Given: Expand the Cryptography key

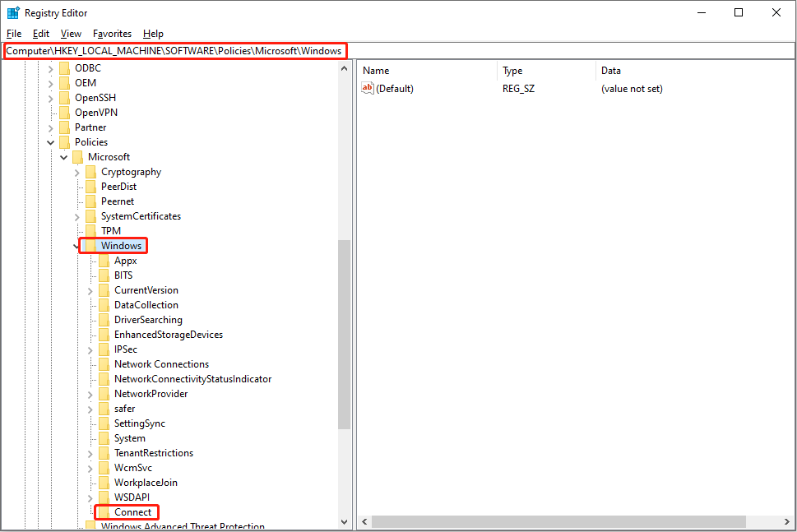Looking at the screenshot, I should 76,172.
